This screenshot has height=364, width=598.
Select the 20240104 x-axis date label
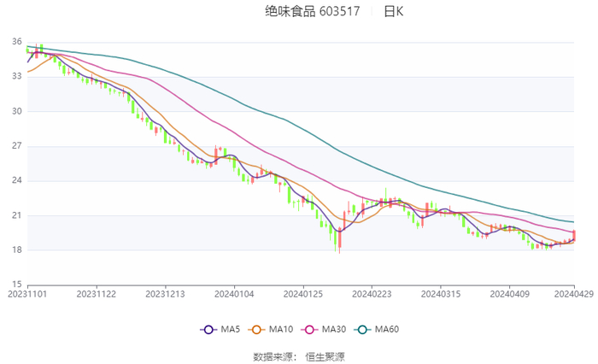click(234, 294)
